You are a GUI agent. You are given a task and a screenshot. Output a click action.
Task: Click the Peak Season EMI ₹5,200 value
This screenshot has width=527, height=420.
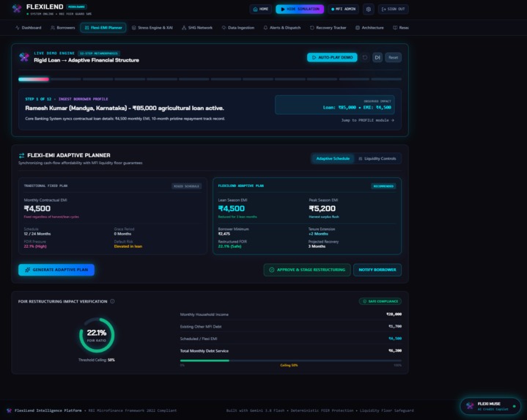(x=322, y=209)
